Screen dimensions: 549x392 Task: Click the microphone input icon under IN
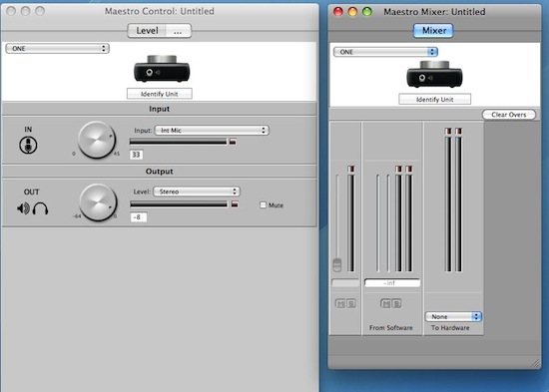[28, 145]
